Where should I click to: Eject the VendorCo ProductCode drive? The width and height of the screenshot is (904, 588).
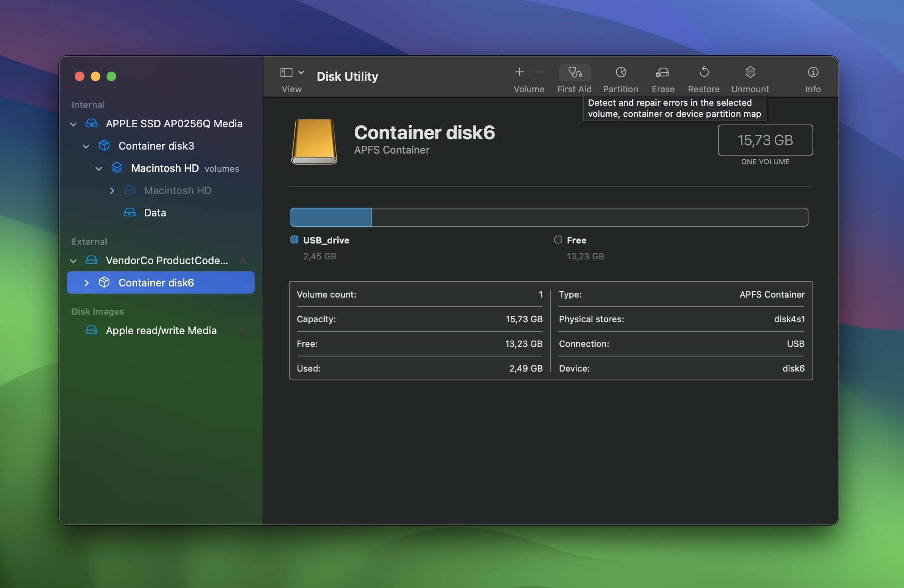coord(243,261)
